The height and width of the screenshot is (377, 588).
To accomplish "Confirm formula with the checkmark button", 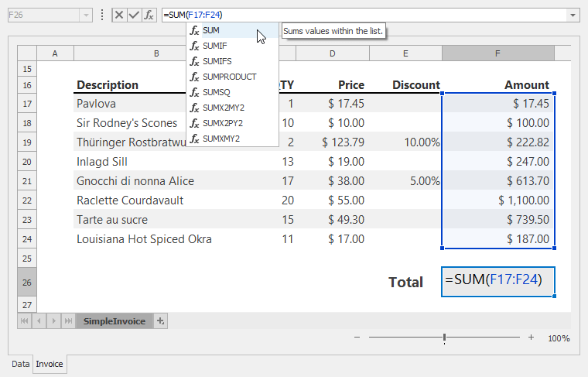I will click(133, 15).
